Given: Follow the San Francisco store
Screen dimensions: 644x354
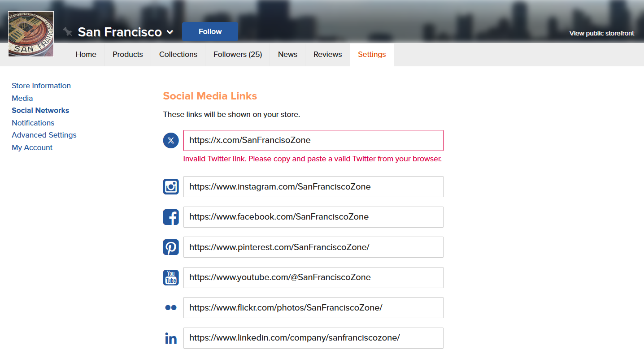Looking at the screenshot, I should tap(210, 31).
